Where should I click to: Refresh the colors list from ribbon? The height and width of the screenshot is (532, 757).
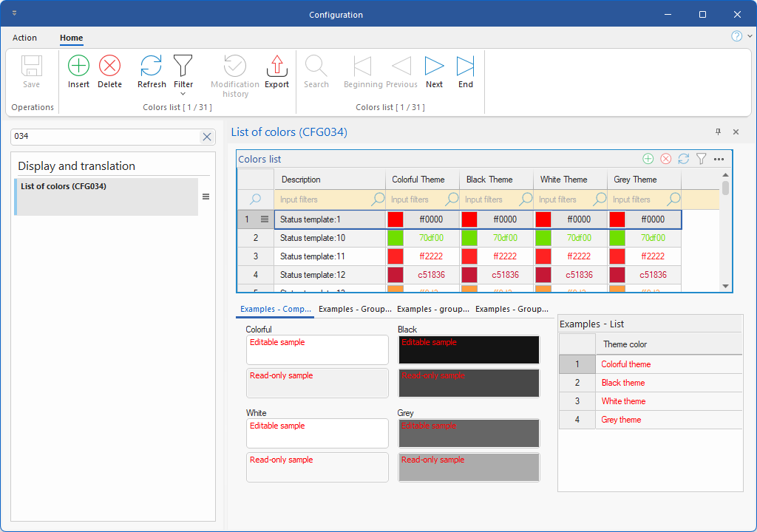click(x=152, y=66)
